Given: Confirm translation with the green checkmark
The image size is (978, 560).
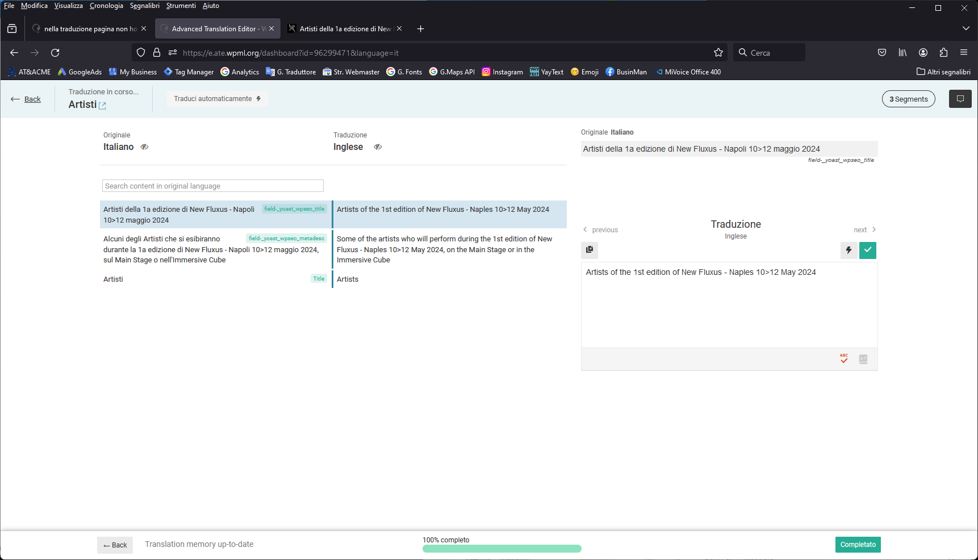Looking at the screenshot, I should click(x=868, y=250).
